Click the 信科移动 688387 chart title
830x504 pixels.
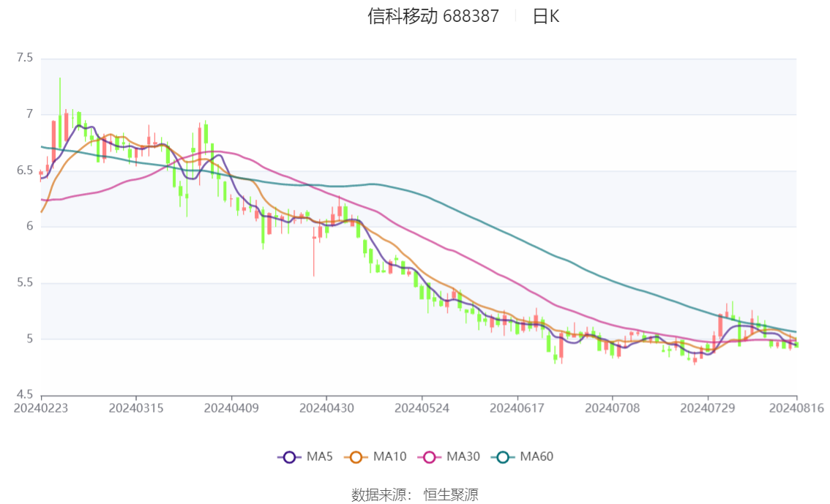(433, 16)
